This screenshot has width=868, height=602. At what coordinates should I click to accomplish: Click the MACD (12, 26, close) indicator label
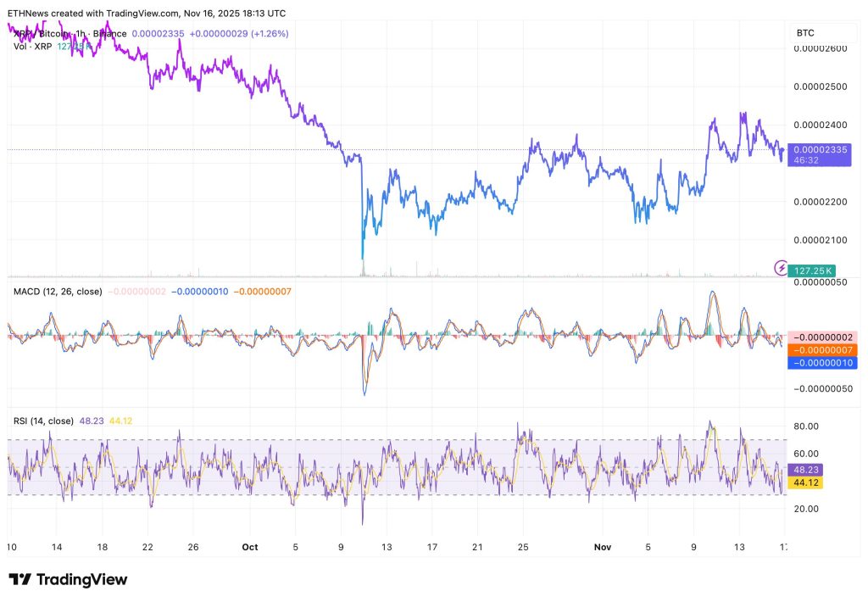coord(59,291)
